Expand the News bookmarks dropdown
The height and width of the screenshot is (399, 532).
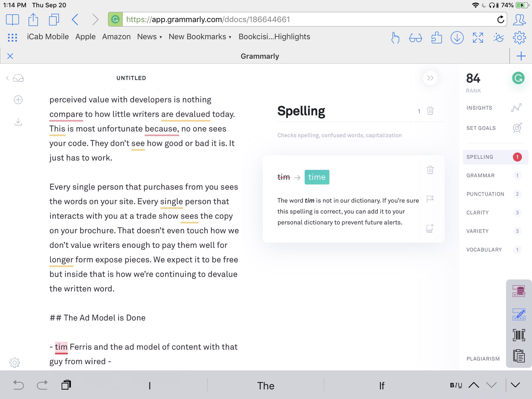150,37
